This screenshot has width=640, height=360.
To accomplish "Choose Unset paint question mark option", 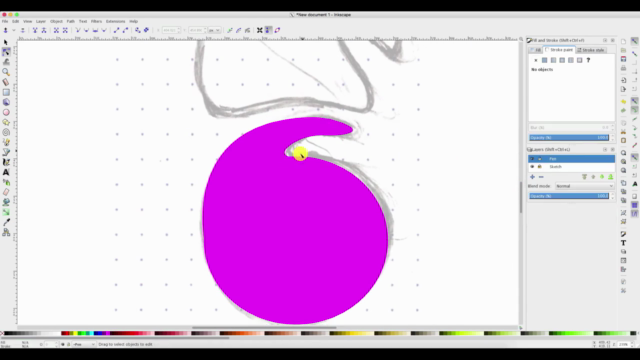I will click(588, 60).
